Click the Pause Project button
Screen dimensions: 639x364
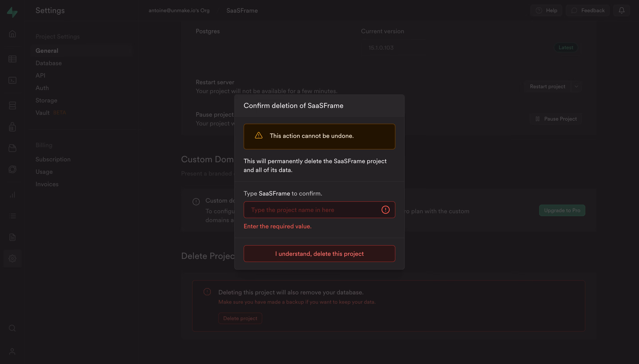coord(555,119)
